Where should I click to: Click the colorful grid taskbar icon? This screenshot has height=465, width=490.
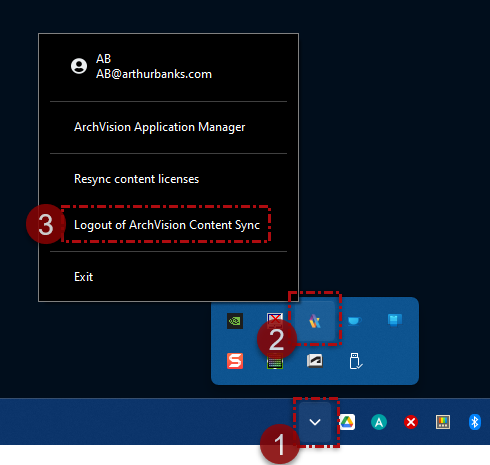tap(443, 422)
